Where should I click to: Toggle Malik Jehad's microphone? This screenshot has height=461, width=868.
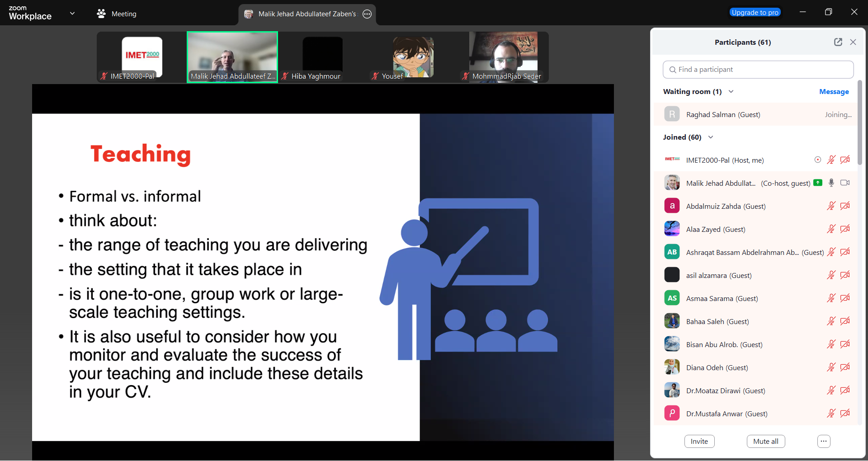click(831, 183)
